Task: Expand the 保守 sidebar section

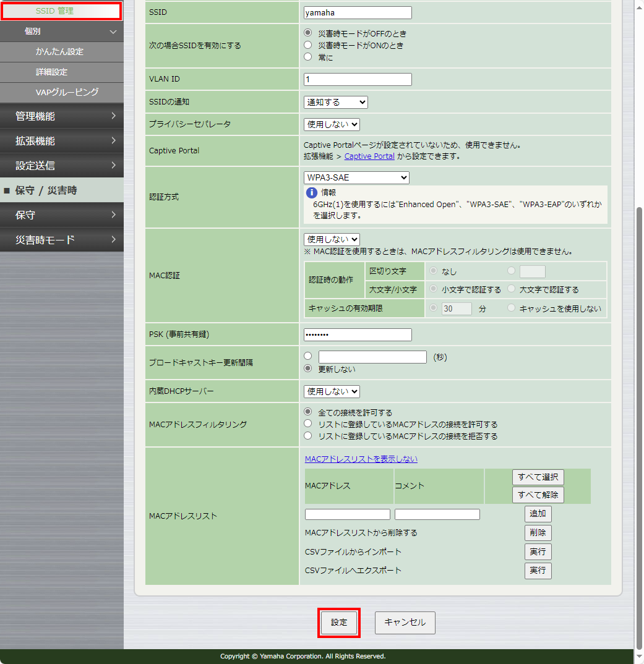Action: (62, 215)
